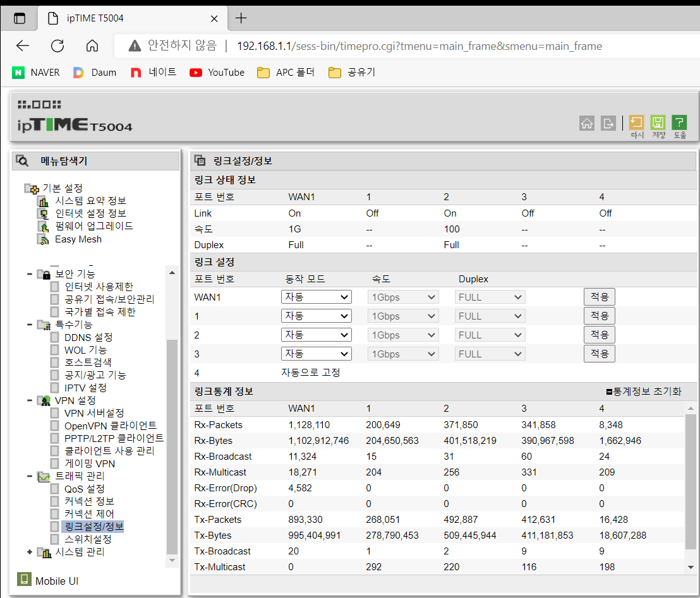
Task: Select the ipTIME T5004 browser tab
Action: click(x=133, y=18)
